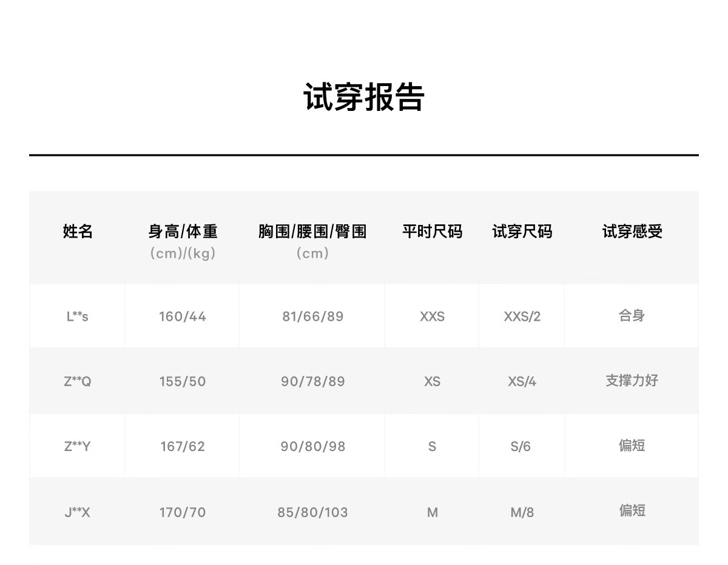Click the cell 155/50
Viewport: 728px width, 565px height.
click(x=183, y=381)
